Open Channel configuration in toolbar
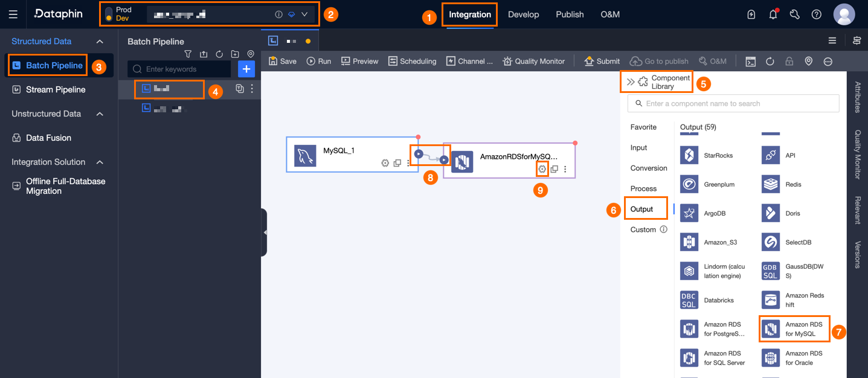Viewport: 868px width, 378px height. [469, 61]
